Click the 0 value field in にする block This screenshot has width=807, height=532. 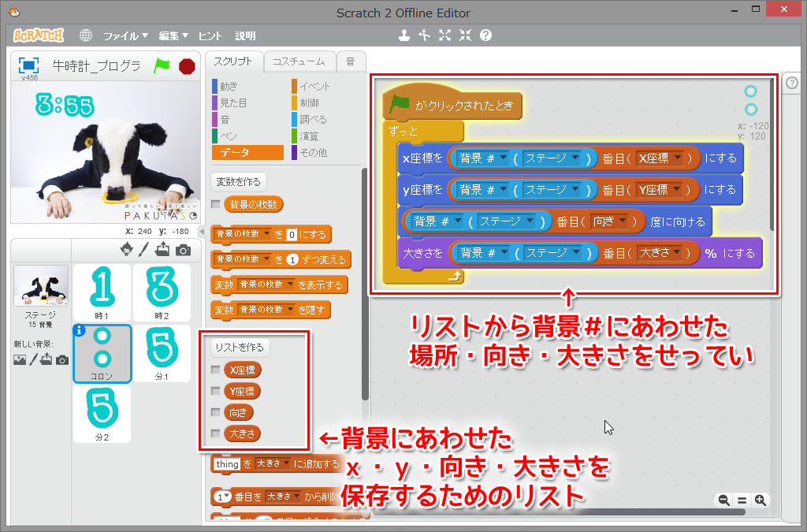click(x=292, y=235)
